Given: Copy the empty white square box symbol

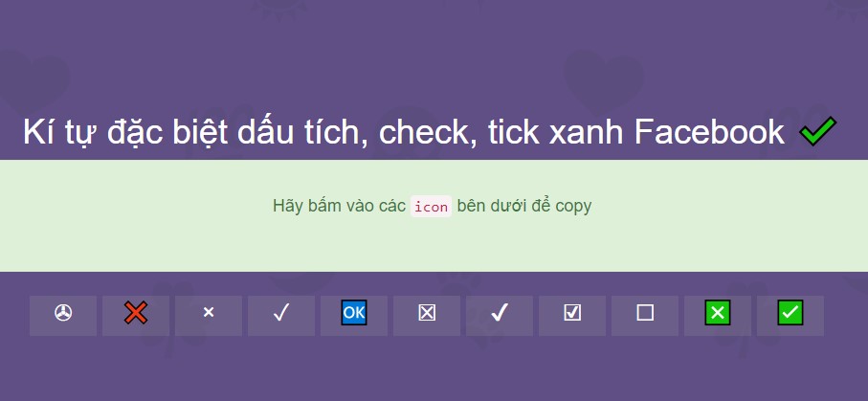Looking at the screenshot, I should pyautogui.click(x=645, y=313).
